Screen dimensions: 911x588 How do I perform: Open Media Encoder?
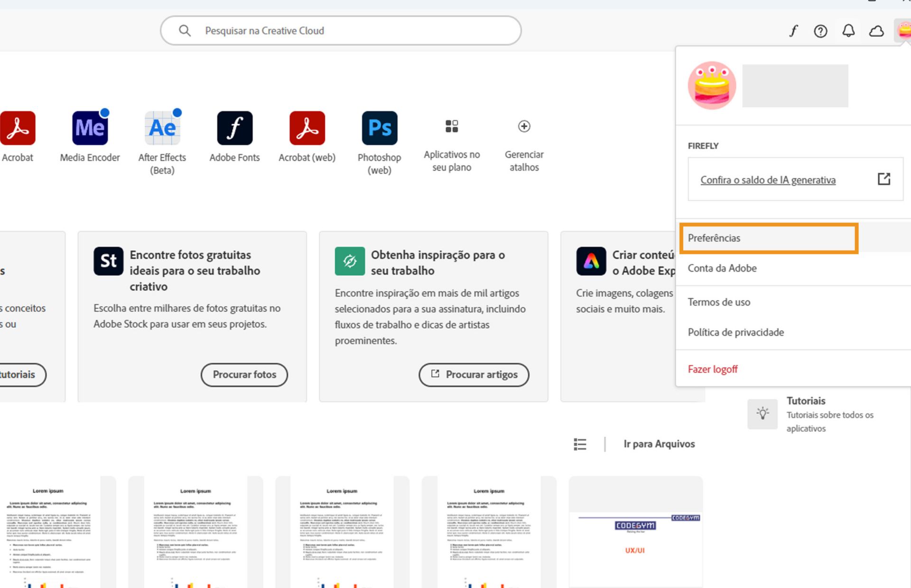pos(90,127)
